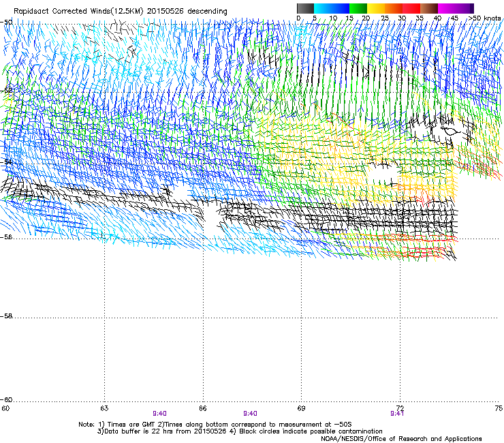
Task: Click the cyan-blue 5-15 knots legend swatch
Action: pyautogui.click(x=332, y=8)
